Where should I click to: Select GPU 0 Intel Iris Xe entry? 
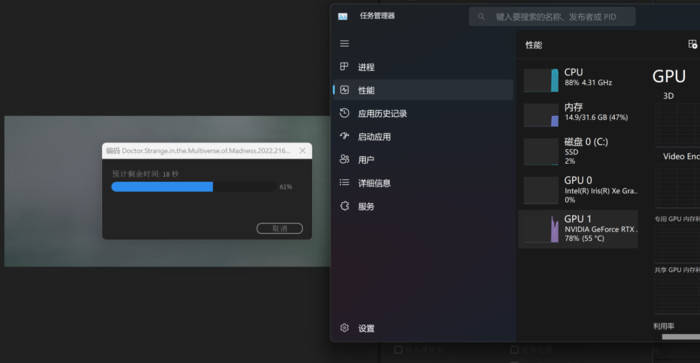578,190
